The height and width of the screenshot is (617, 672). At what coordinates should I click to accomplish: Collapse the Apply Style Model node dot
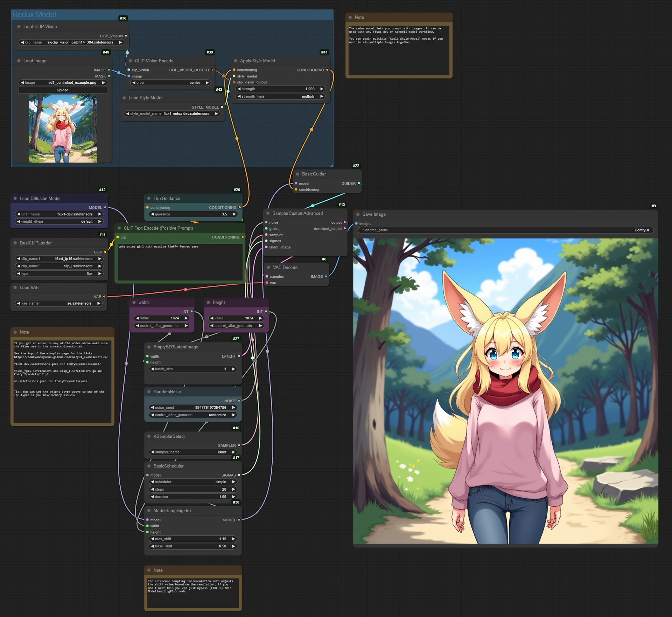[x=236, y=61]
